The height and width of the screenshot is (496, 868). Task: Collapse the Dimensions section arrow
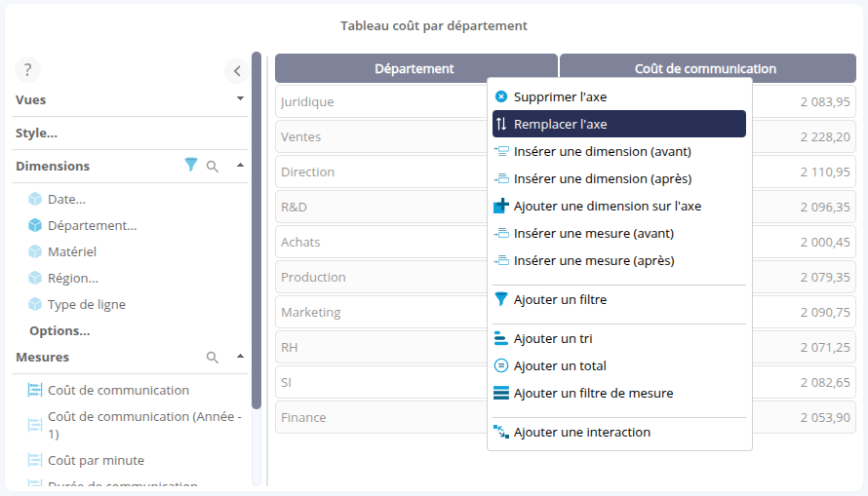click(x=240, y=165)
